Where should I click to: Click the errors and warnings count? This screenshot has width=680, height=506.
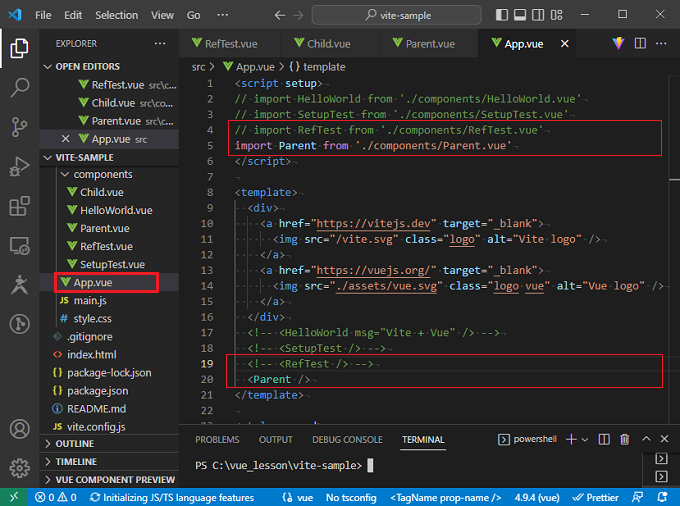(x=56, y=497)
